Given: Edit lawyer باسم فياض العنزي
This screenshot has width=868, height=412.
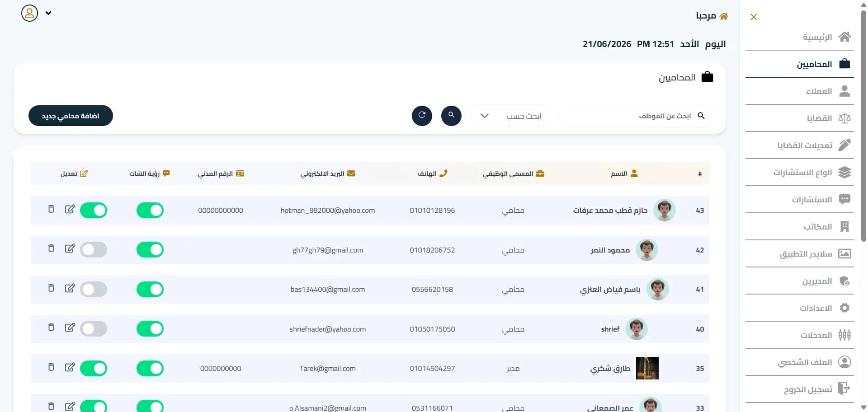Looking at the screenshot, I should 70,288.
